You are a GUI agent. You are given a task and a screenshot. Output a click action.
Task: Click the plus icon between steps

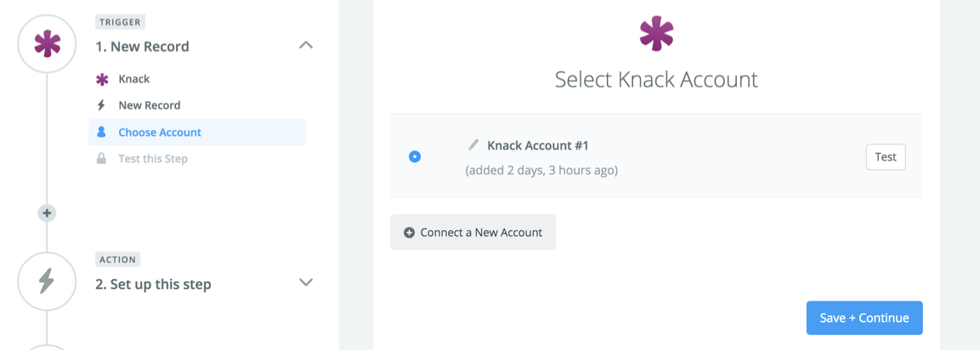click(48, 213)
